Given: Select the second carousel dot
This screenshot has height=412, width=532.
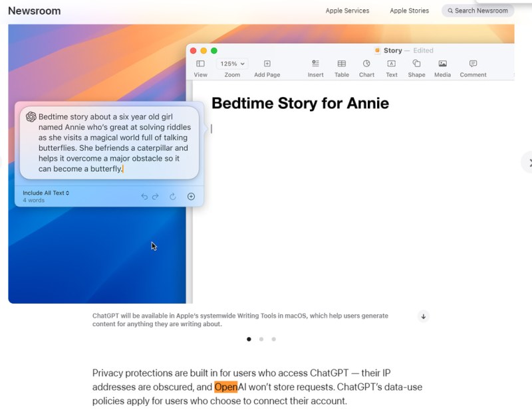Looking at the screenshot, I should pyautogui.click(x=261, y=339).
